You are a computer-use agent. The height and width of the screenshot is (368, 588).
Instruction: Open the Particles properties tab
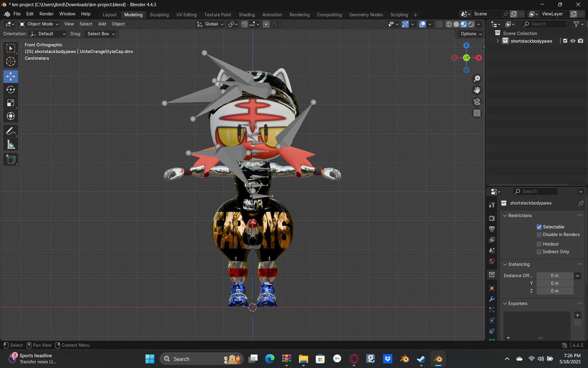pos(492,310)
